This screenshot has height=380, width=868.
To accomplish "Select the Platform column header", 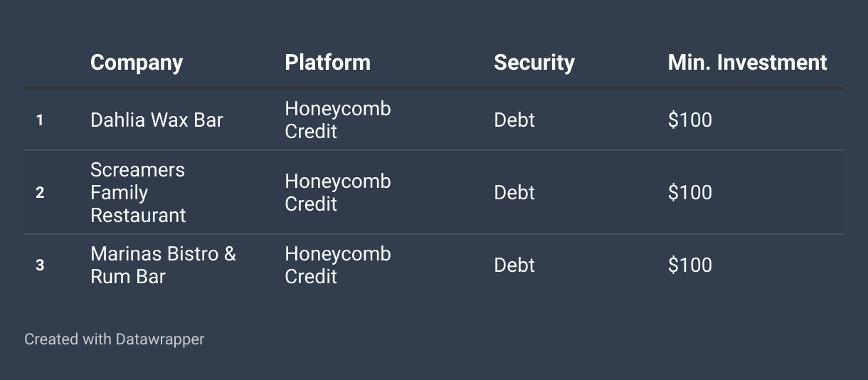I will tap(327, 63).
